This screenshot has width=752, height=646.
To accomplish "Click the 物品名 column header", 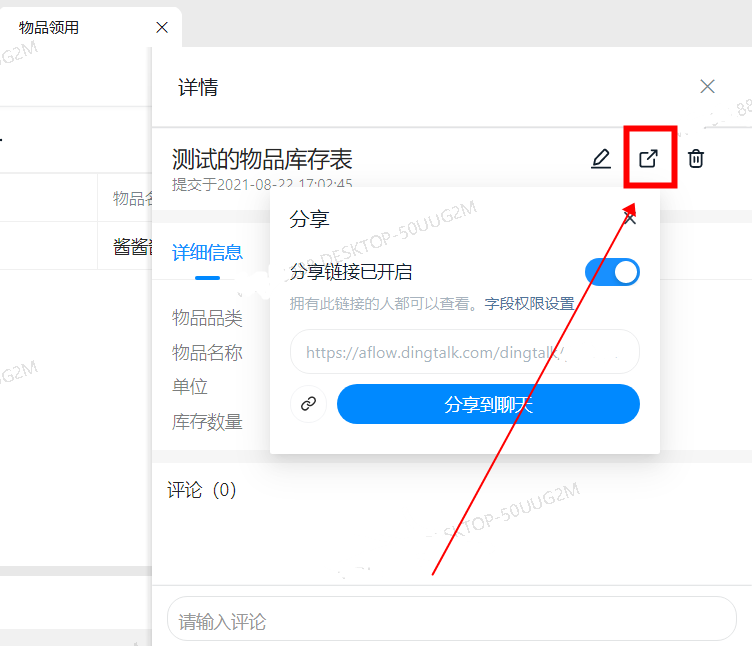I will tap(131, 199).
